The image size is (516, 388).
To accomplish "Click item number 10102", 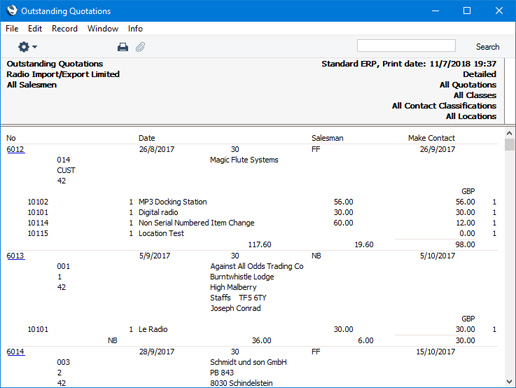I will pos(38,202).
